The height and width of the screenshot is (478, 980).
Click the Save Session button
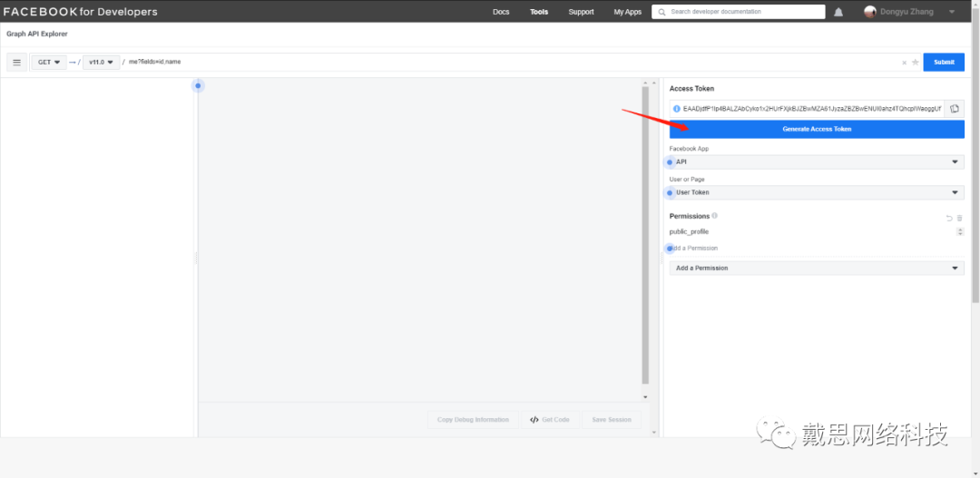coord(612,420)
